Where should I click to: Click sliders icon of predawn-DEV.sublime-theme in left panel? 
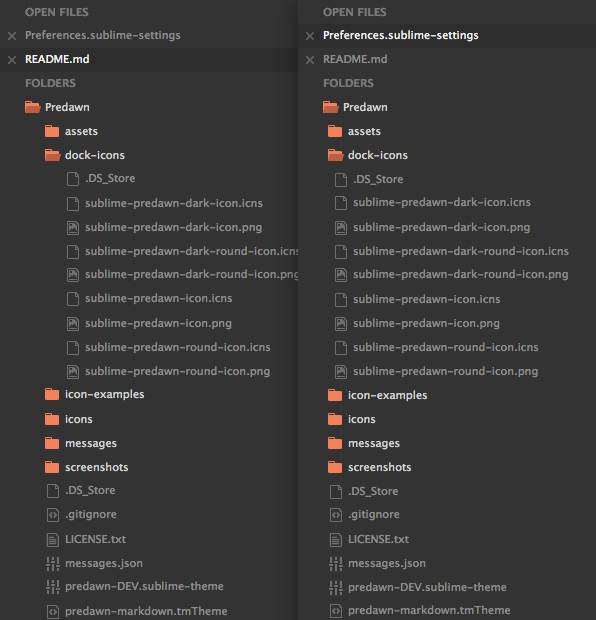point(53,587)
